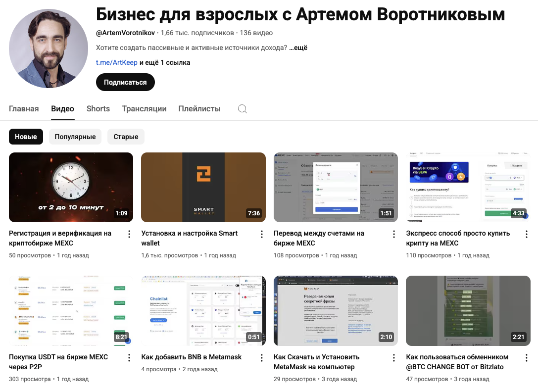Open options menu for Экспресс способ video
The image size is (538, 392).
click(526, 234)
